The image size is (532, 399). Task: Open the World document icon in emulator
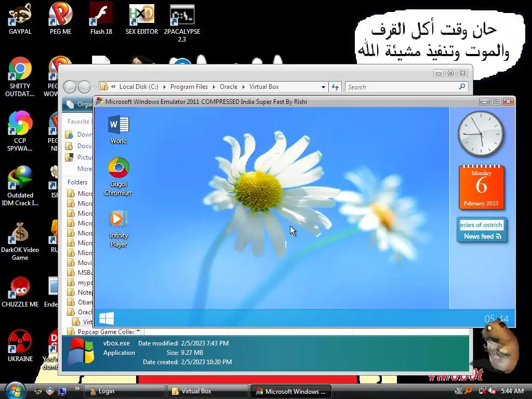[118, 129]
